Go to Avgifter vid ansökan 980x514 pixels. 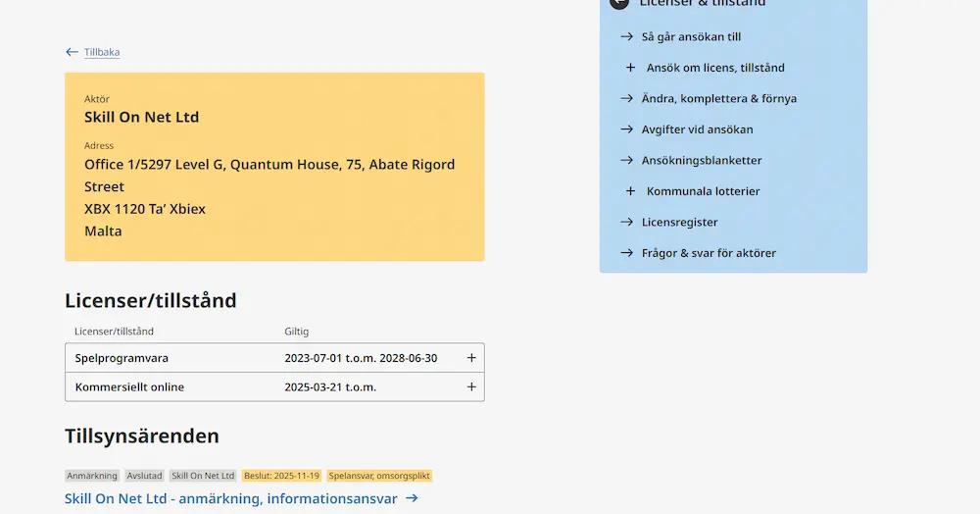click(697, 129)
